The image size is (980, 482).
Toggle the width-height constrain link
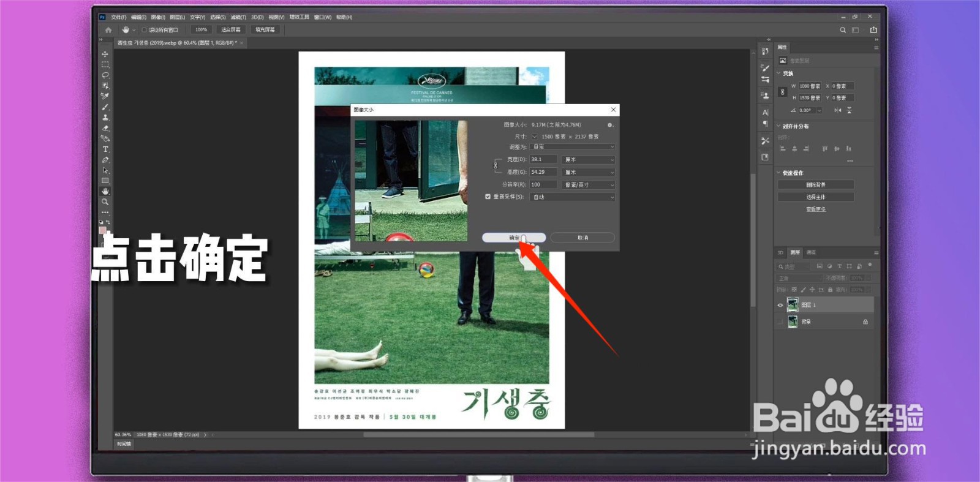point(496,165)
